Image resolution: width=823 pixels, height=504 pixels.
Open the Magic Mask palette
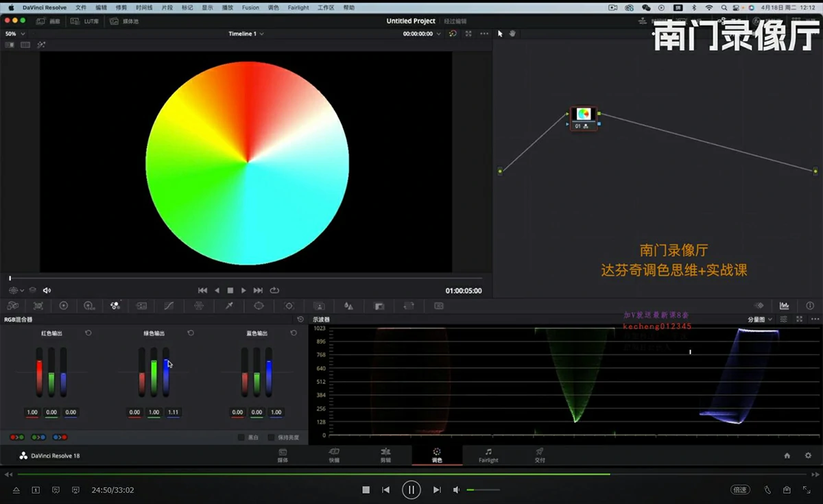319,306
